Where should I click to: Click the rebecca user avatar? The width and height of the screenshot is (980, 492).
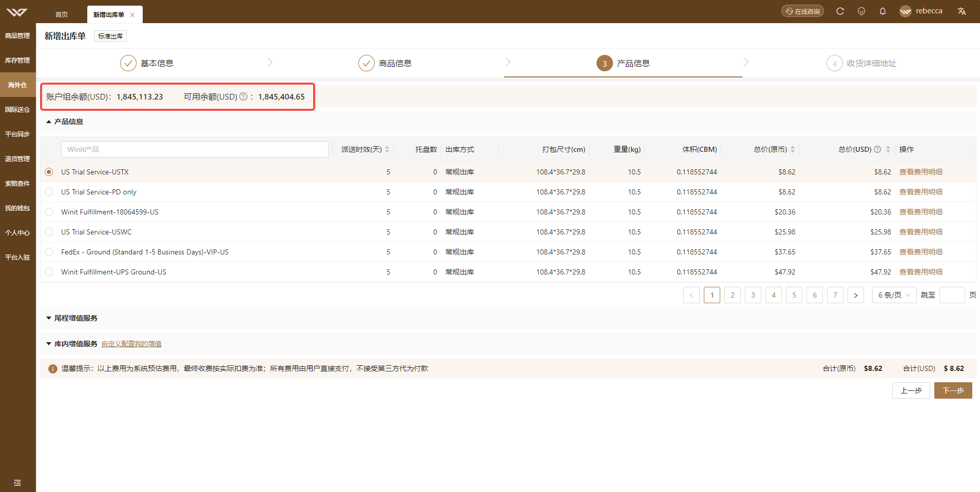(x=906, y=11)
